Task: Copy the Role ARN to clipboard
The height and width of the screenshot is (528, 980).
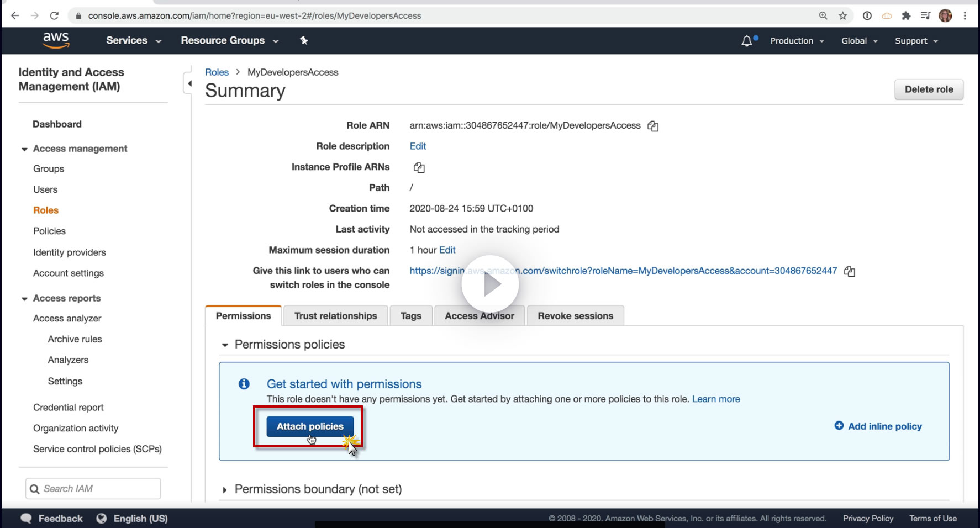Action: pyautogui.click(x=653, y=126)
